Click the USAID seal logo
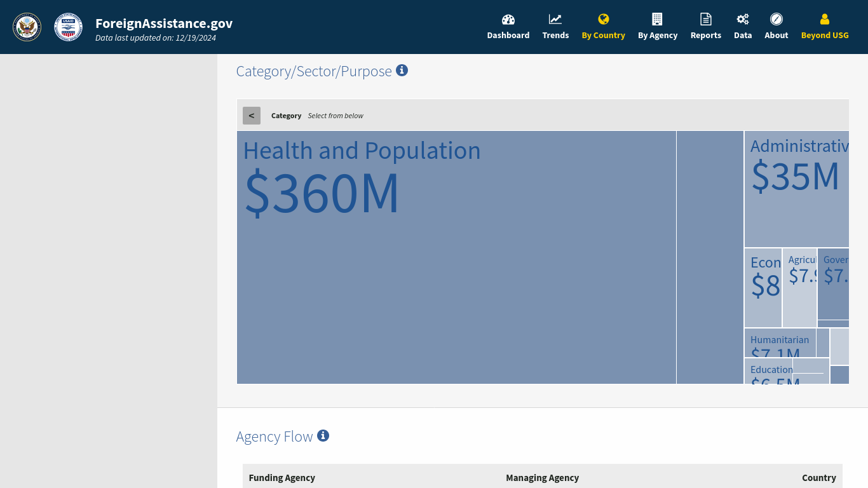 pyautogui.click(x=68, y=27)
